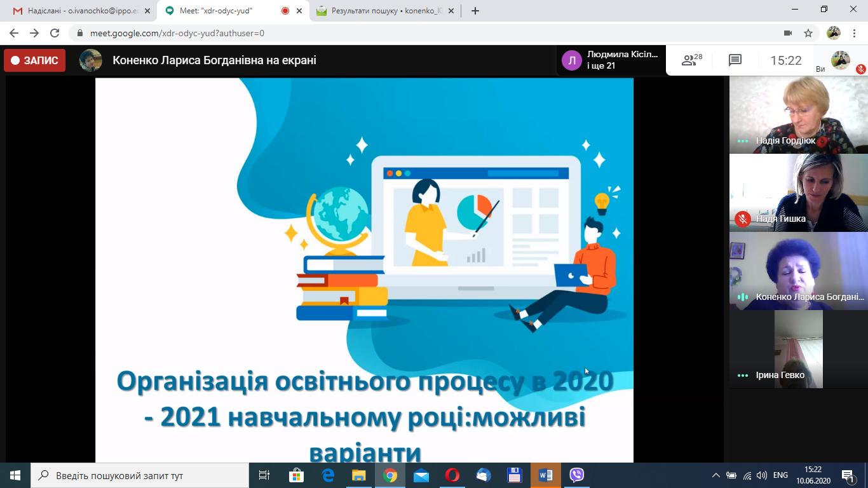Click the muted microphone icon on Надя Гишка
Image resolution: width=868 pixels, height=488 pixels.
(x=742, y=219)
